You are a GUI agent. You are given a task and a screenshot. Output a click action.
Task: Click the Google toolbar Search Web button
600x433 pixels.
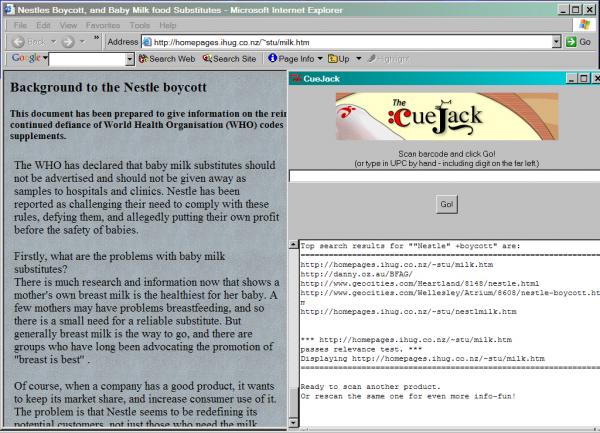coord(167,60)
